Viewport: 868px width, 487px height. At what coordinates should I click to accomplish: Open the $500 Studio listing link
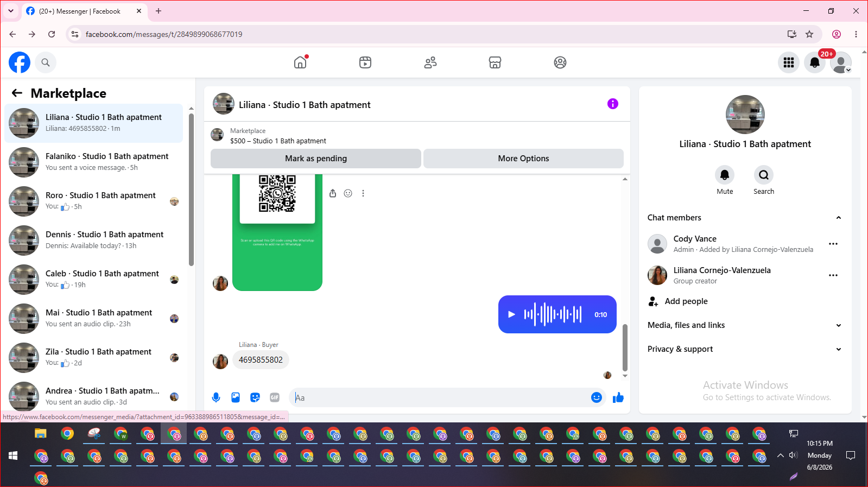click(x=278, y=141)
